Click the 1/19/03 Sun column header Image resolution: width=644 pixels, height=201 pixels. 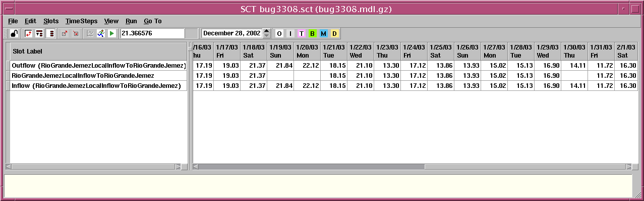pos(280,52)
